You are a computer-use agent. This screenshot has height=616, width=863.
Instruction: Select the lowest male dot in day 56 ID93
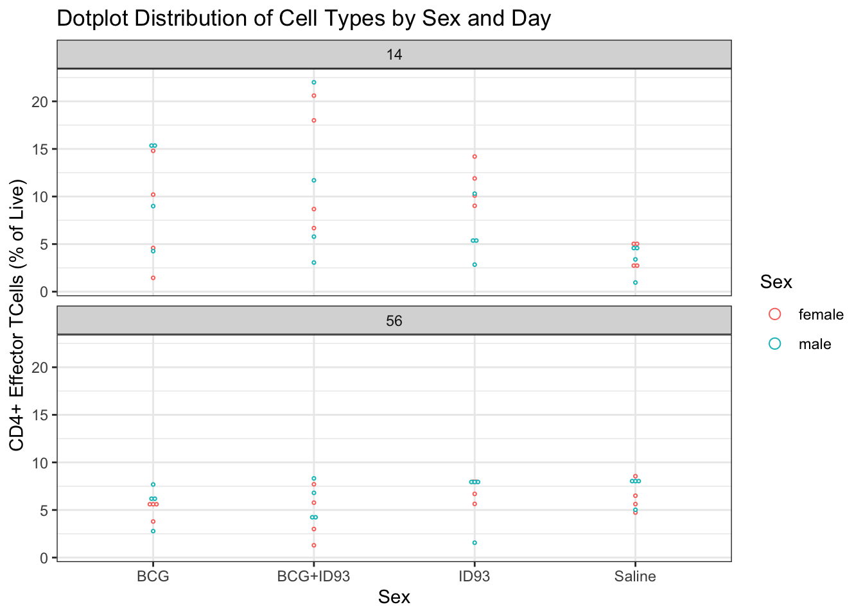pyautogui.click(x=475, y=543)
